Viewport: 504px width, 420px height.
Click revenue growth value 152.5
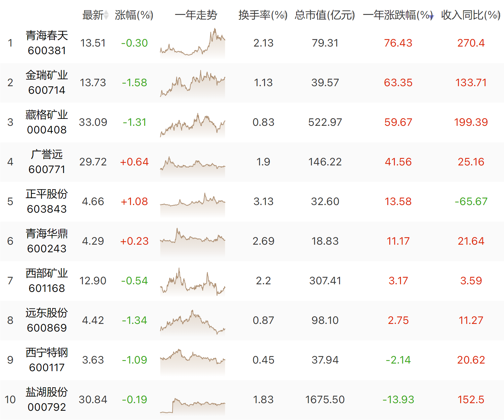point(471,400)
